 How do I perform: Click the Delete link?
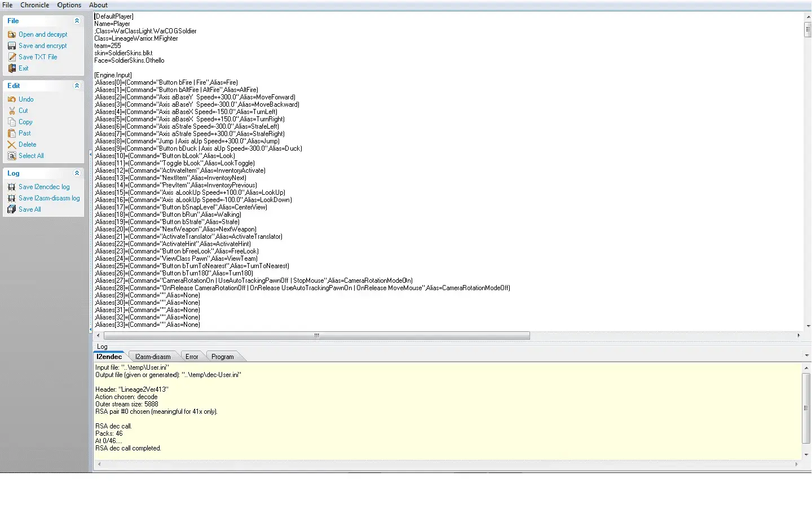tap(28, 144)
